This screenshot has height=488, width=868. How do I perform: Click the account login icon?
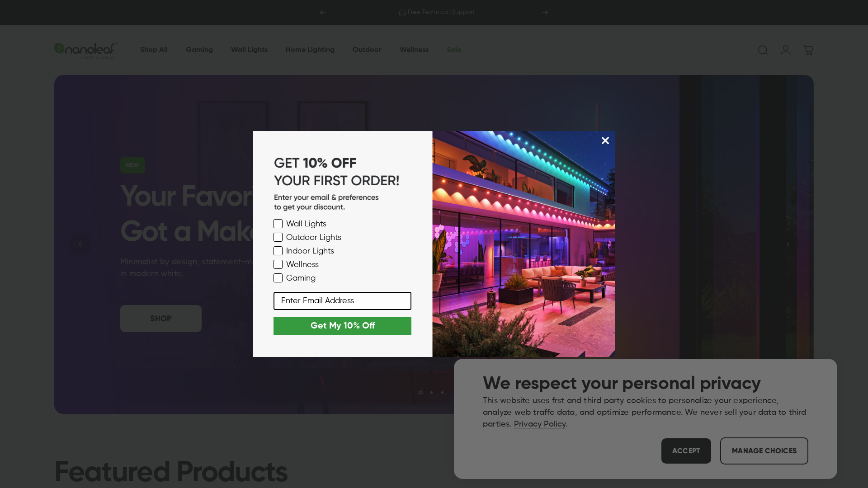pyautogui.click(x=785, y=50)
